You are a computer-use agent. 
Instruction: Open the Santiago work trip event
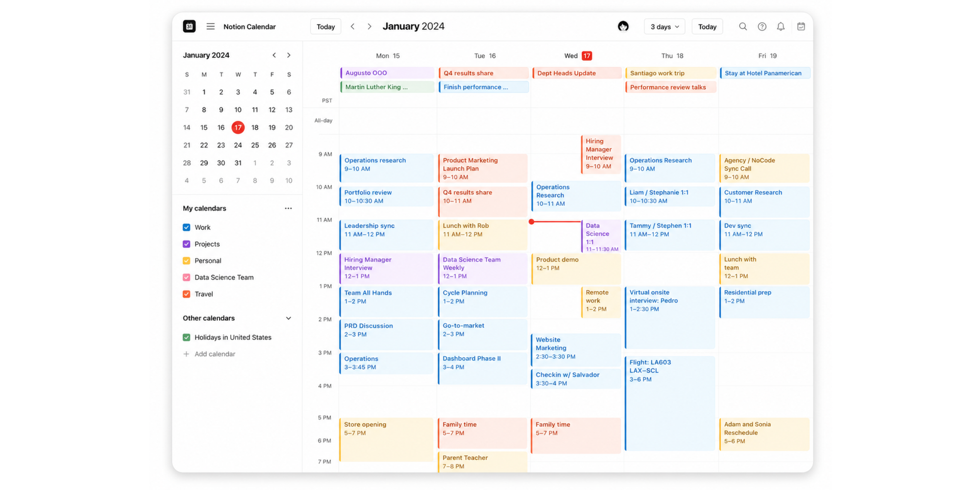coord(670,73)
